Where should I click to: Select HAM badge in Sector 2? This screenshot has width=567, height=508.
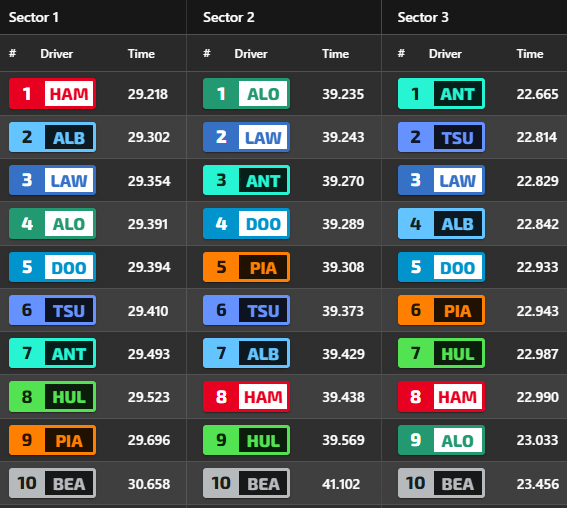point(246,397)
